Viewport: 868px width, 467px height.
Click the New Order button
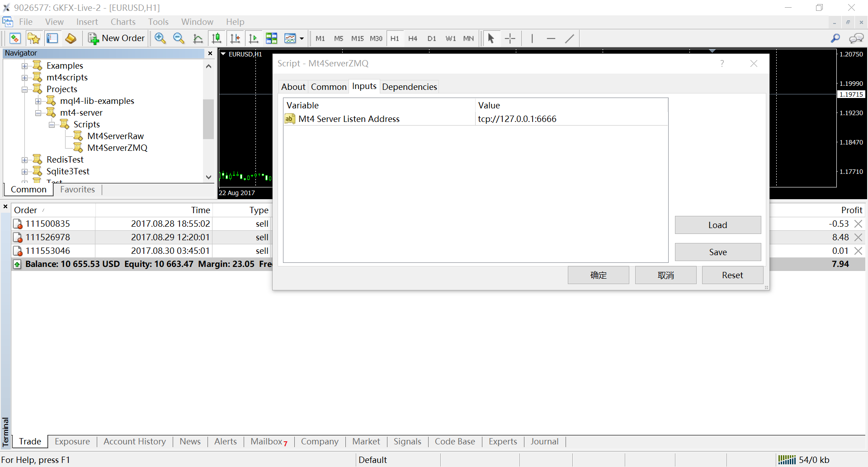click(117, 38)
